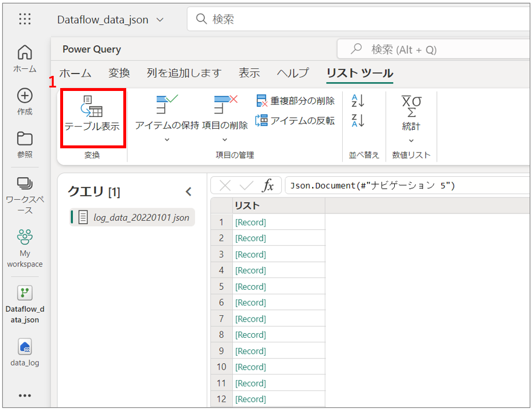This screenshot has width=532, height=409.
Task: Select the log_data_20220101 json query
Action: pos(133,217)
